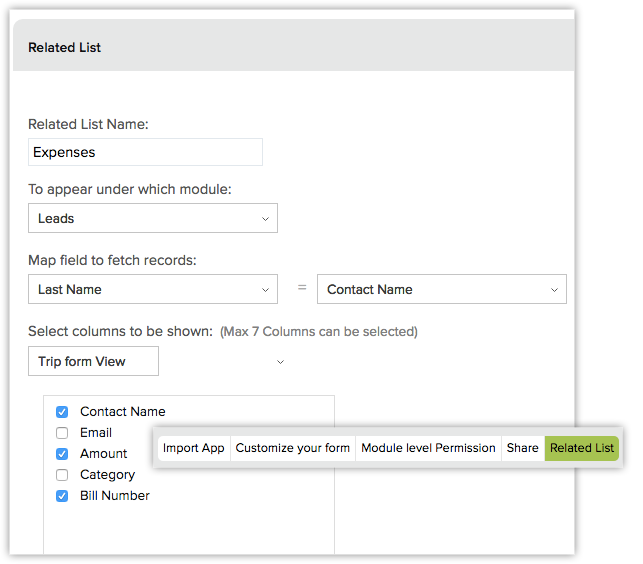Click the chevron beside Trip form View
The width and height of the screenshot is (643, 564).
click(x=280, y=361)
